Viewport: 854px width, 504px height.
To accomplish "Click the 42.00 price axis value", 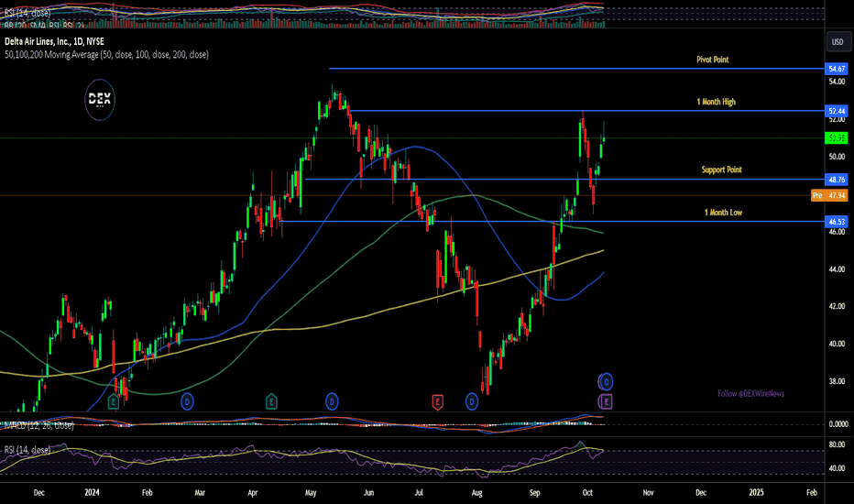I will [x=837, y=306].
